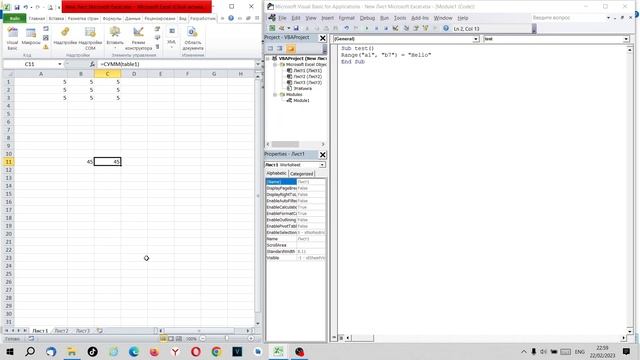
Task: Close the Properties - Лист1 pane
Action: pyautogui.click(x=322, y=155)
